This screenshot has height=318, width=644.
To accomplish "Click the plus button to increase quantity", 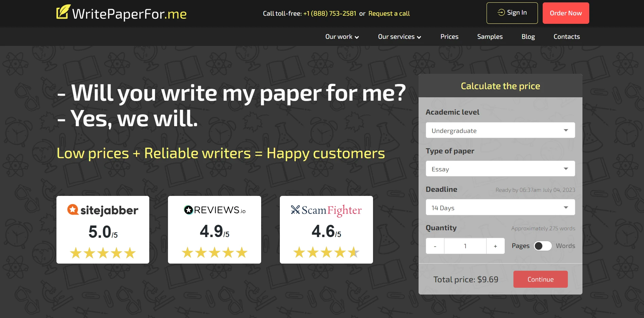I will pyautogui.click(x=495, y=246).
